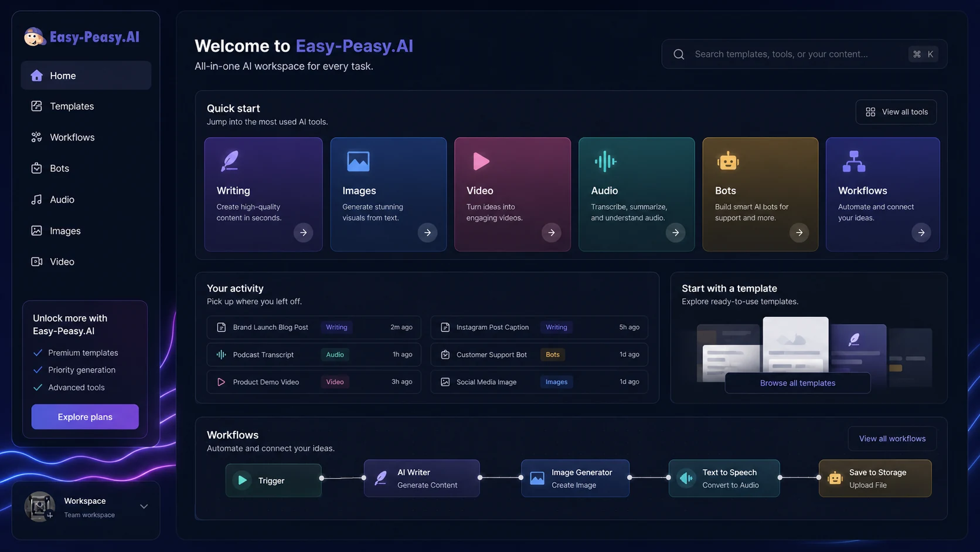The width and height of the screenshot is (980, 552).
Task: Open the Customer Support Bot activity
Action: click(539, 354)
